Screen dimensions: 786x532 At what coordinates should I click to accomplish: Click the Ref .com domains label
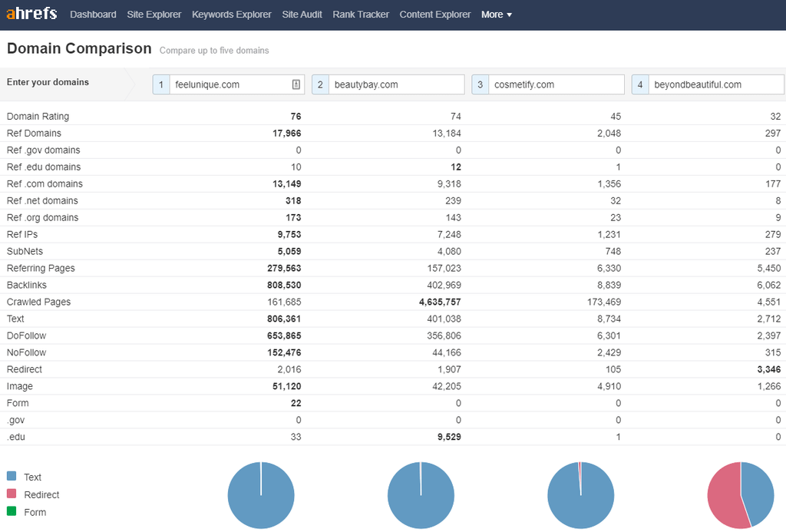(45, 184)
